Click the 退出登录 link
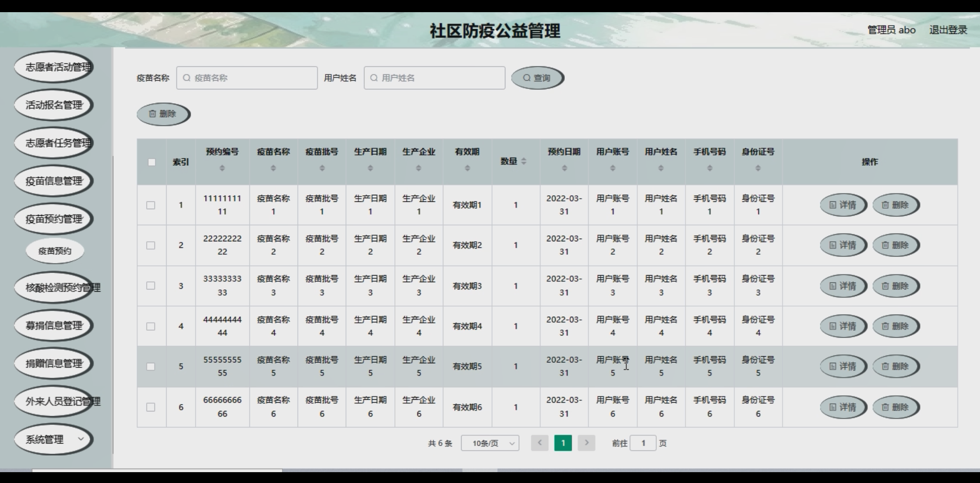The image size is (980, 483). click(948, 30)
